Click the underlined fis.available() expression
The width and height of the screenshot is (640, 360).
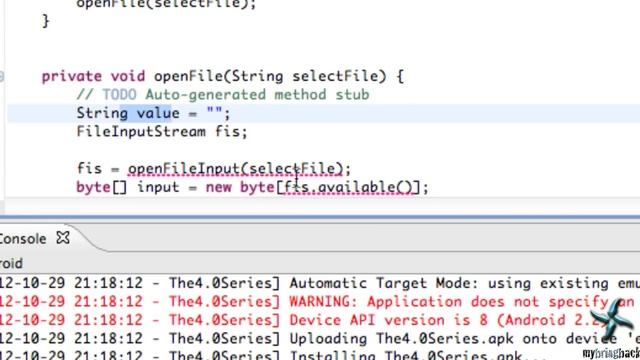click(x=349, y=187)
